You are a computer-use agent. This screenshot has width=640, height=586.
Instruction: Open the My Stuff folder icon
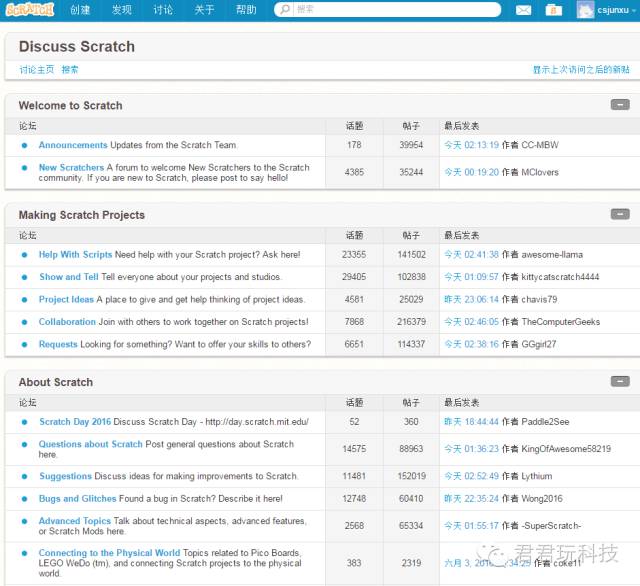(x=553, y=10)
